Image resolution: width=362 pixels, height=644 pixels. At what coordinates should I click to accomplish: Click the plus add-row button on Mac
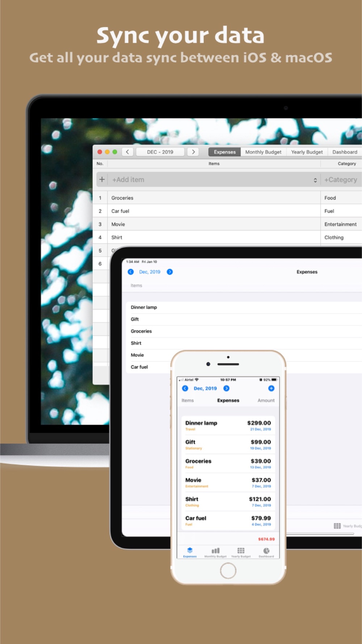(x=102, y=179)
